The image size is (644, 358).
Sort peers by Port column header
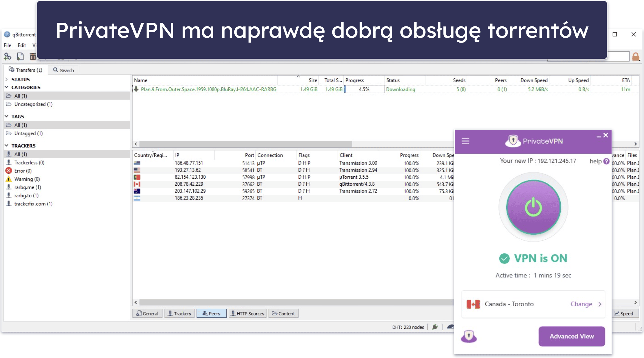(235, 155)
